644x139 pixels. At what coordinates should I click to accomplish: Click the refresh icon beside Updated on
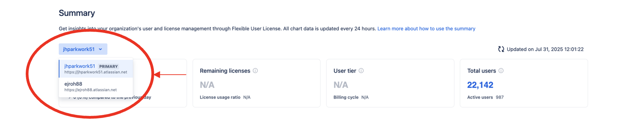coord(501,49)
